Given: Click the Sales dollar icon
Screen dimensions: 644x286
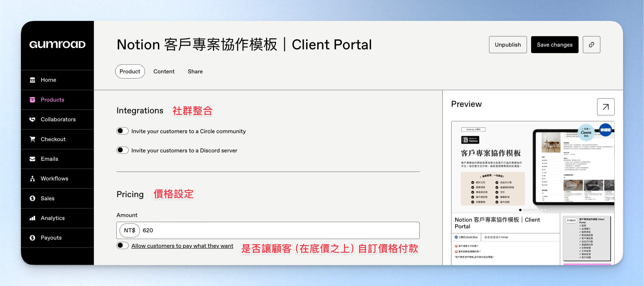Looking at the screenshot, I should pyautogui.click(x=32, y=198).
